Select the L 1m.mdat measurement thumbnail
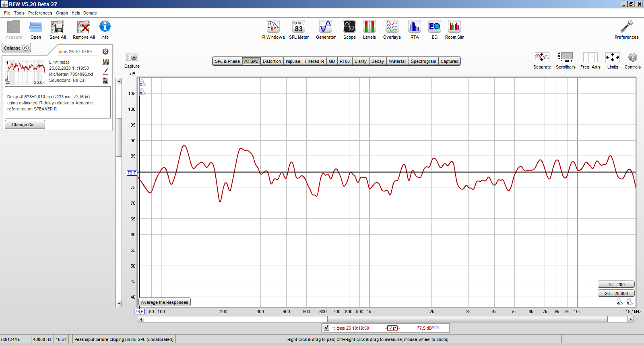 25,72
